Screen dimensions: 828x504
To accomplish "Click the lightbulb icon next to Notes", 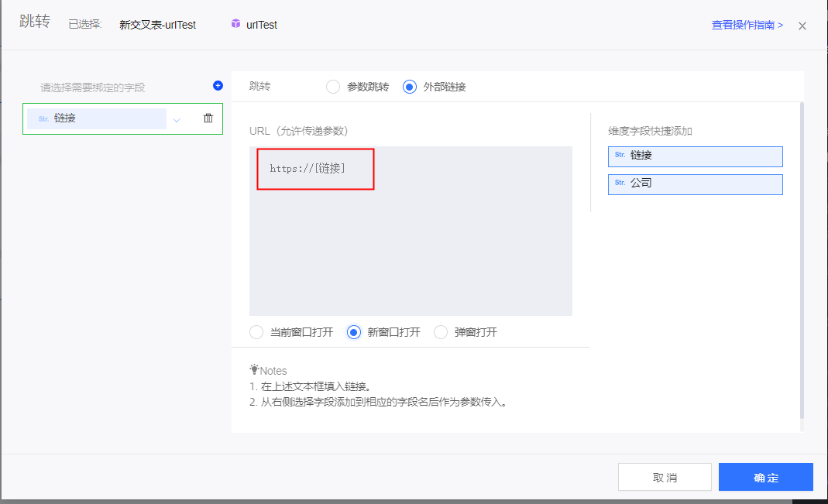I will point(254,370).
